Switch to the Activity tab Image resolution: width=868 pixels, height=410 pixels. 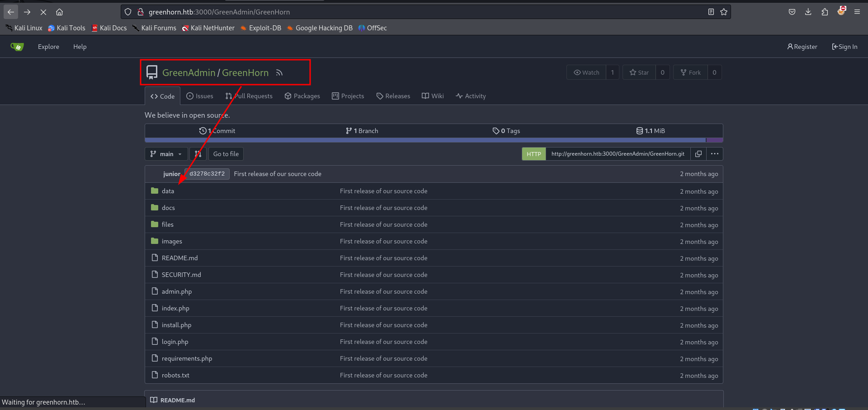pos(471,96)
